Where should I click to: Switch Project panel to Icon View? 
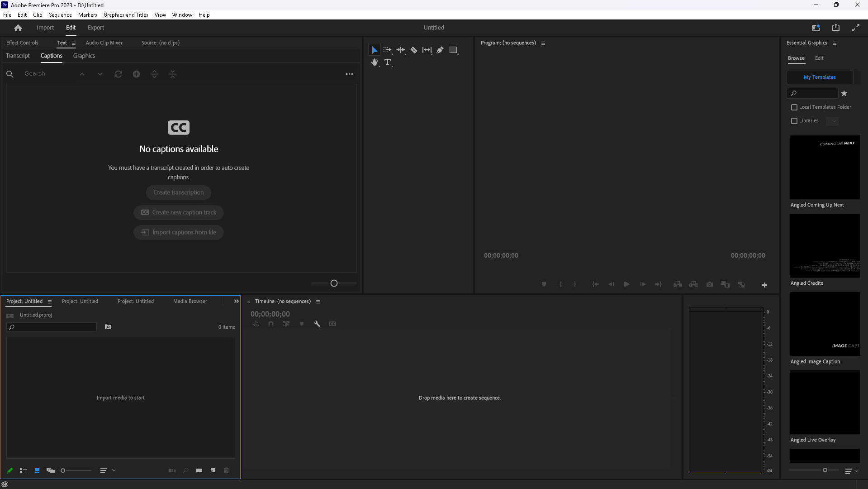pos(37,470)
